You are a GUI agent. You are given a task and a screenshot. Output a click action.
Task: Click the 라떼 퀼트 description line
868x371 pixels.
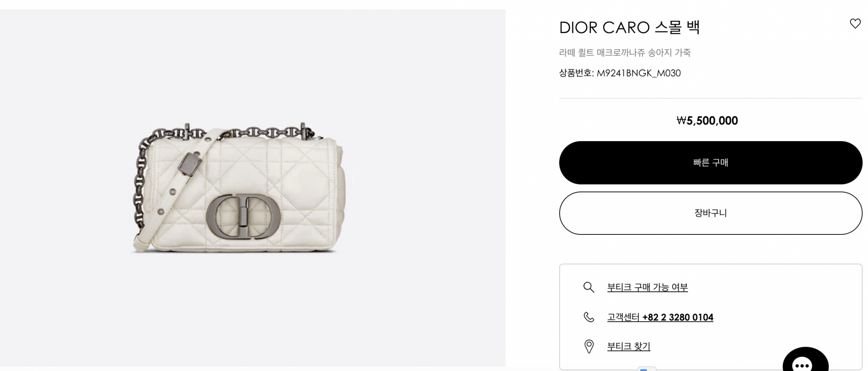click(x=625, y=52)
